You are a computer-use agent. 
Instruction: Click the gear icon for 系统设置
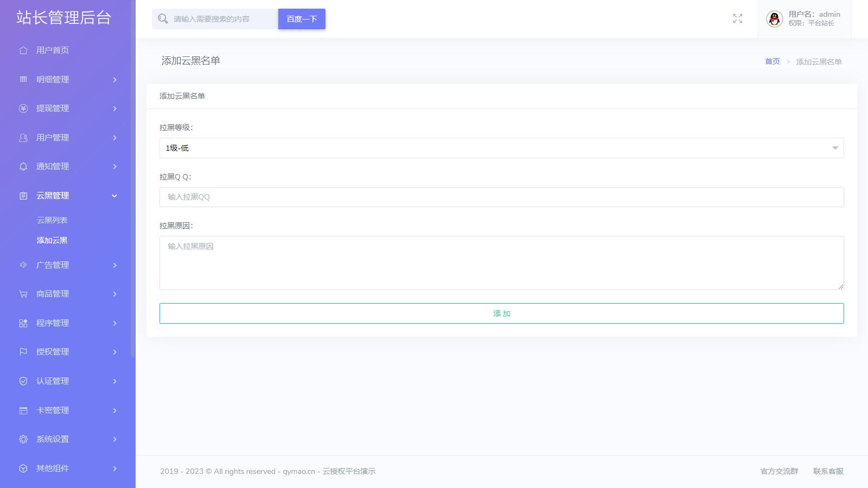[x=23, y=439]
